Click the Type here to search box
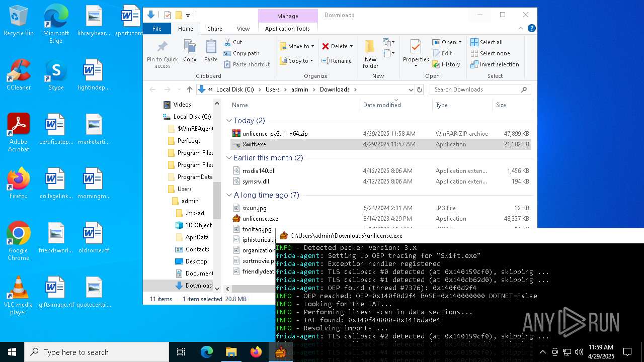Screen dimensions: 644x362 click(x=97, y=352)
